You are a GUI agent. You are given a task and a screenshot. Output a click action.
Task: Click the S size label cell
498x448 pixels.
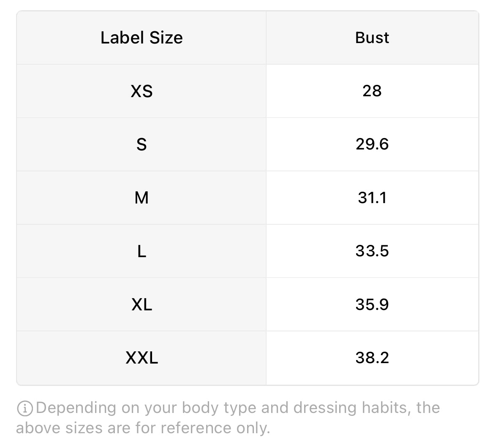142,144
